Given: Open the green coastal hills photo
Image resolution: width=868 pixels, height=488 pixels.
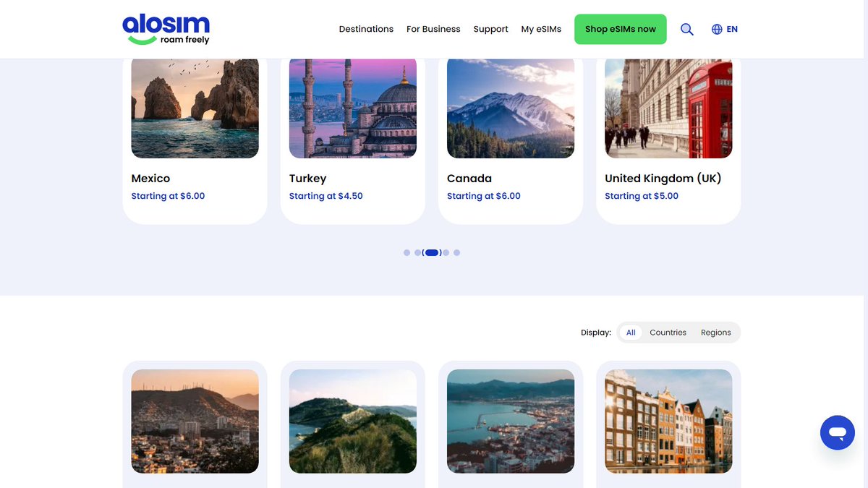Looking at the screenshot, I should click(x=353, y=421).
